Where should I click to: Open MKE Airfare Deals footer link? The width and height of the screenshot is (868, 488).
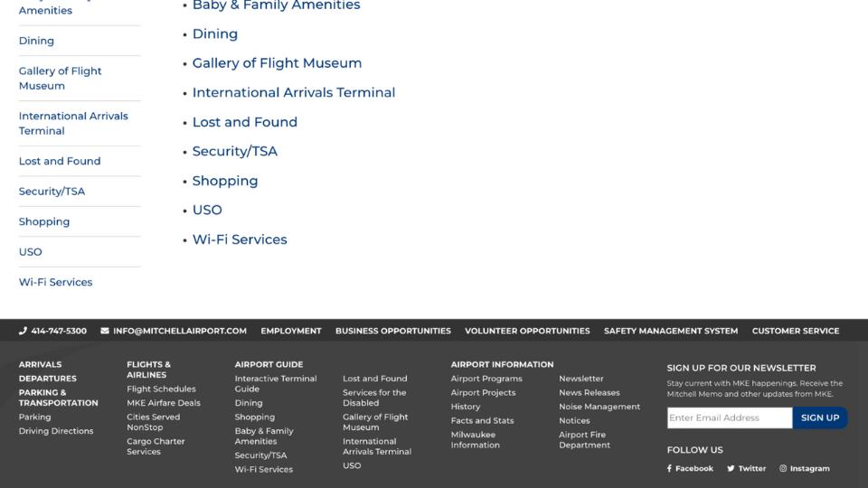pos(164,403)
